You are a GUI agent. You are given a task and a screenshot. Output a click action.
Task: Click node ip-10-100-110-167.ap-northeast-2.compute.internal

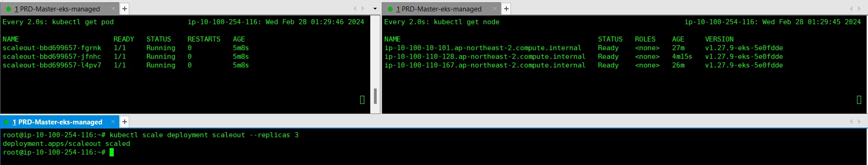(x=484, y=65)
